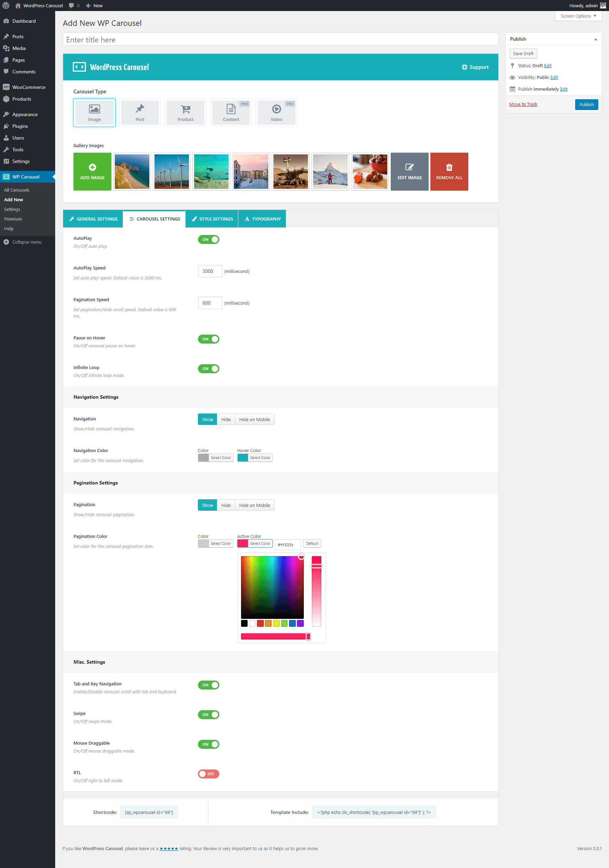Click the vertical saturation slider
The image size is (609, 868).
point(317,591)
